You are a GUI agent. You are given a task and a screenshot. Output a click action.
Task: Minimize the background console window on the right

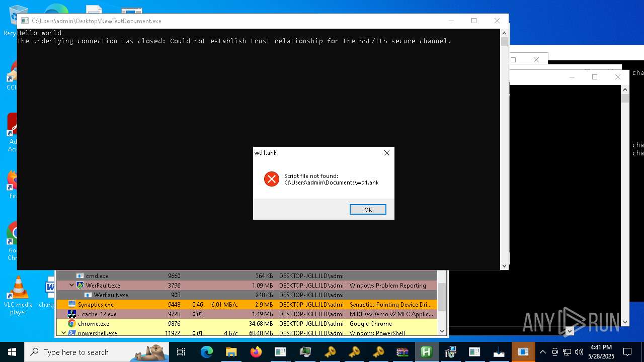point(572,77)
